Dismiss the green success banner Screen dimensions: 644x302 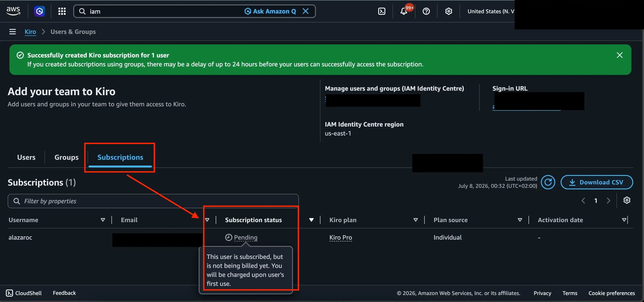(x=620, y=55)
